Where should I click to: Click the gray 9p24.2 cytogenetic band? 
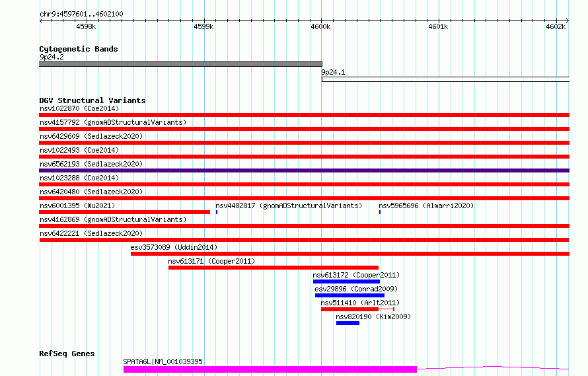click(180, 64)
